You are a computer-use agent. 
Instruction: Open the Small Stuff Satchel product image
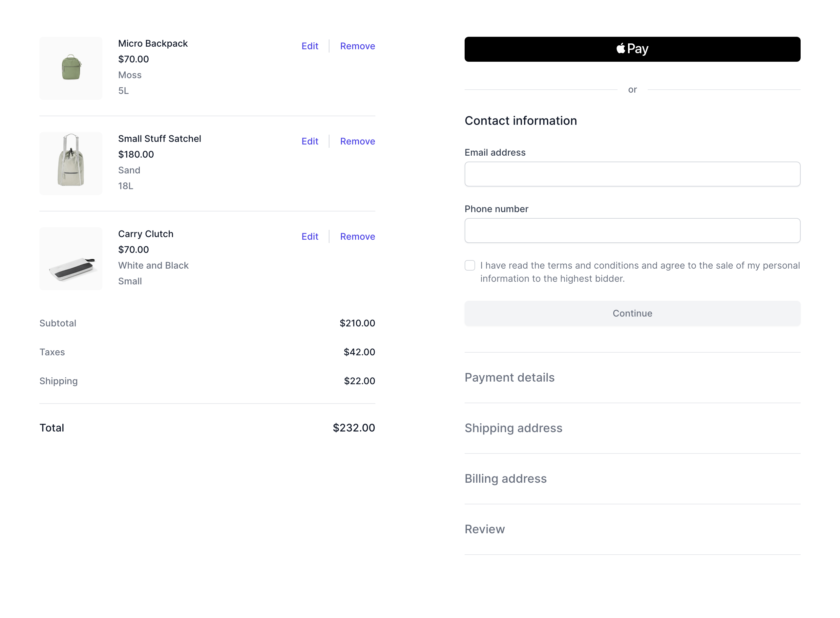point(71,163)
